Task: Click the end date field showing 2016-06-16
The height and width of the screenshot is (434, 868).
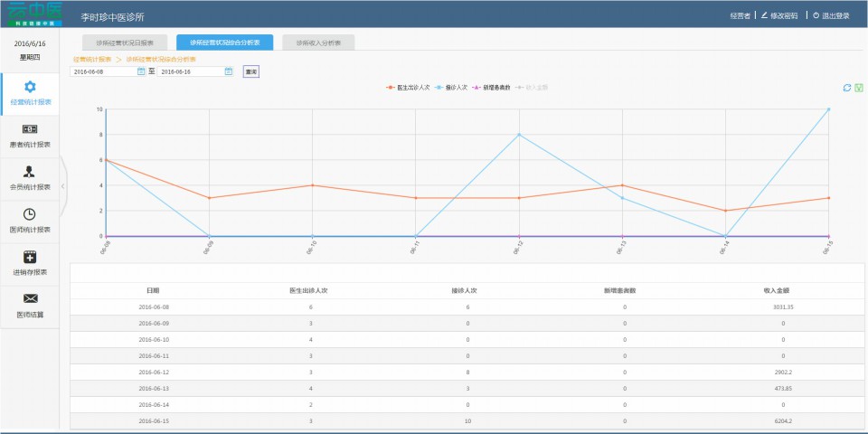Action: coord(190,71)
